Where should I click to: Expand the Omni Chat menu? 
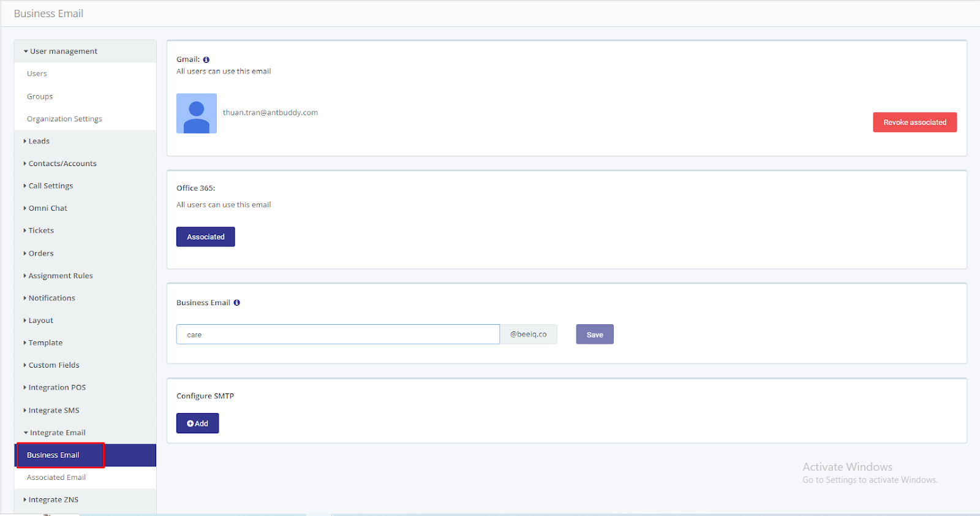(x=85, y=208)
